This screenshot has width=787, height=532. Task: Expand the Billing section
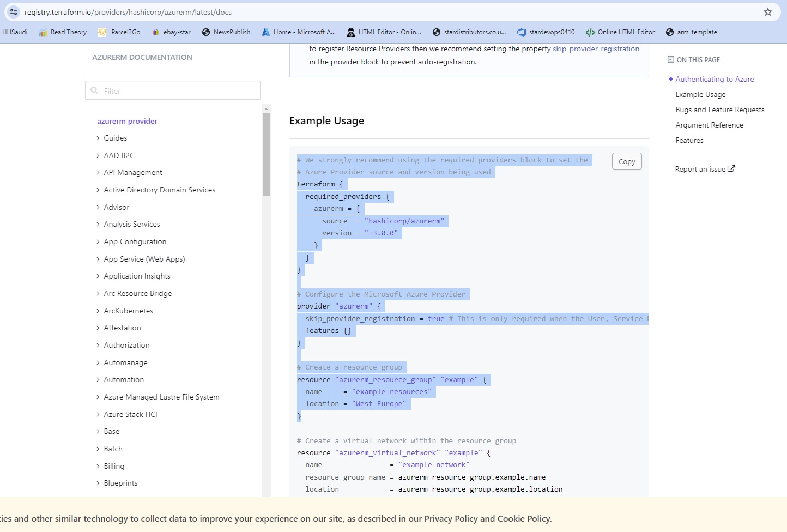98,466
